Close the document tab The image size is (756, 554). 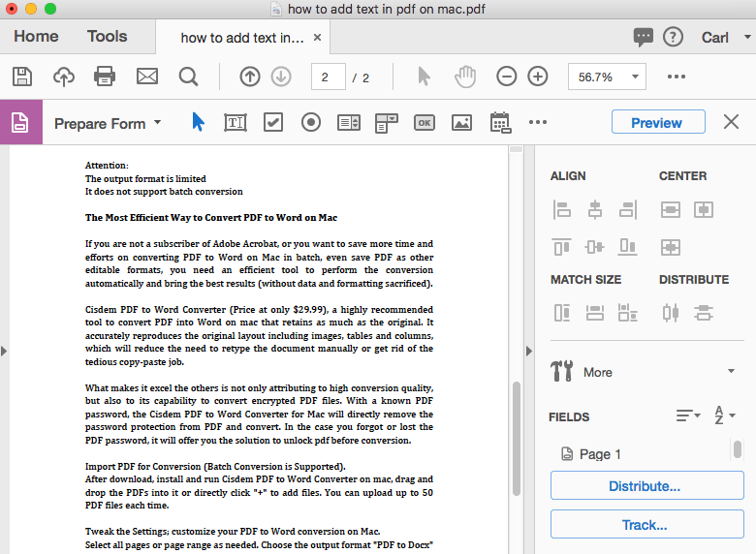317,37
